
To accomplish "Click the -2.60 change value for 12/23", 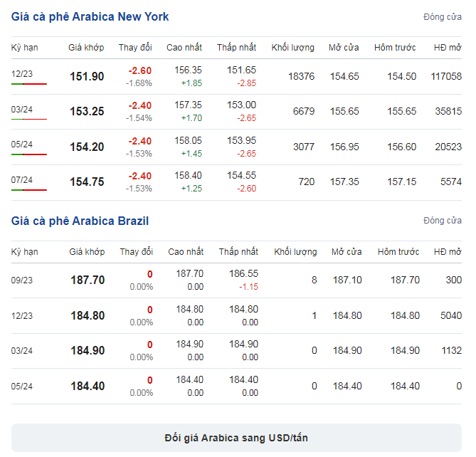I will pyautogui.click(x=139, y=70).
